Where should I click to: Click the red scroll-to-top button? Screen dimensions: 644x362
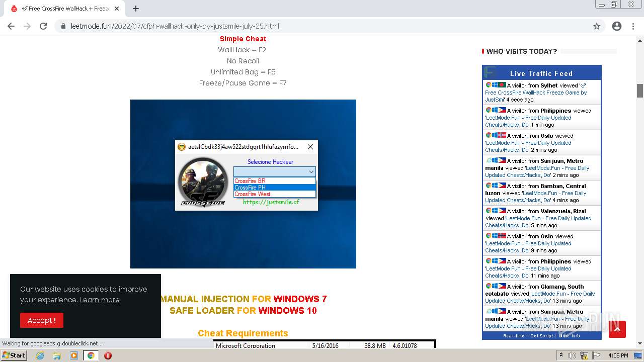point(617,329)
